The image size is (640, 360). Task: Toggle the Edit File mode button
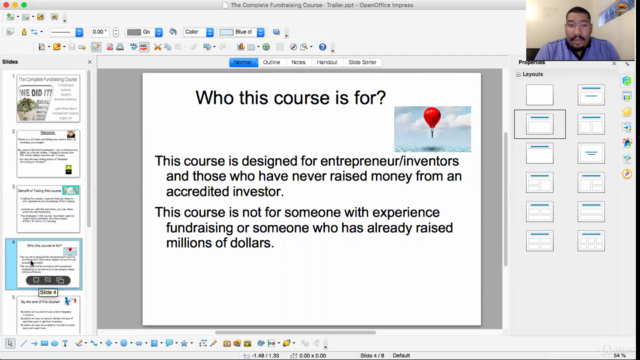coord(96,47)
